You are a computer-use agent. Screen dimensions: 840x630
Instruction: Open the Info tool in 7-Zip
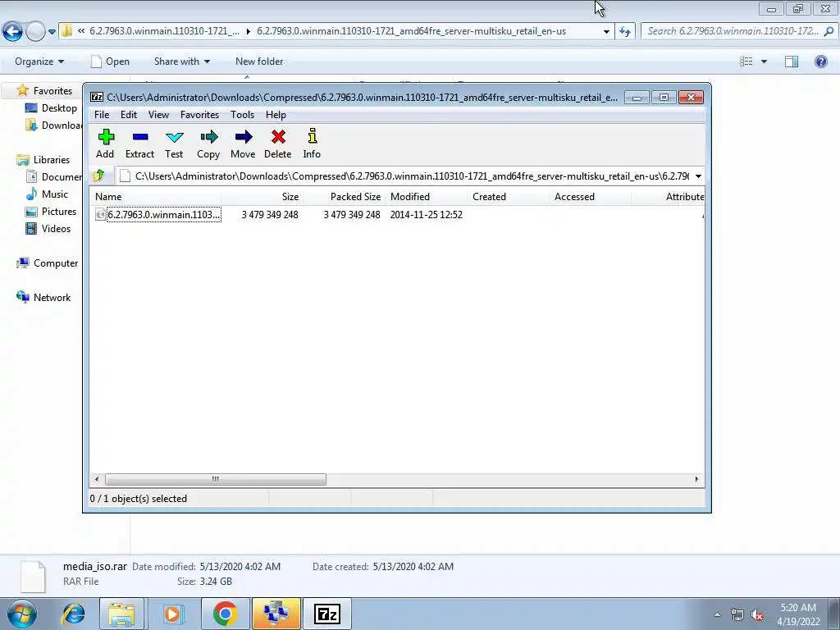pyautogui.click(x=312, y=144)
